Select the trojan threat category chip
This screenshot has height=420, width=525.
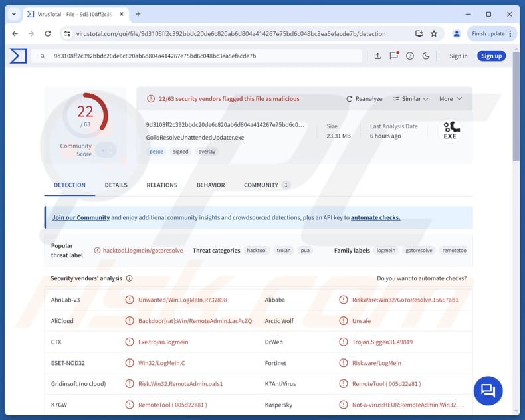[x=284, y=250]
